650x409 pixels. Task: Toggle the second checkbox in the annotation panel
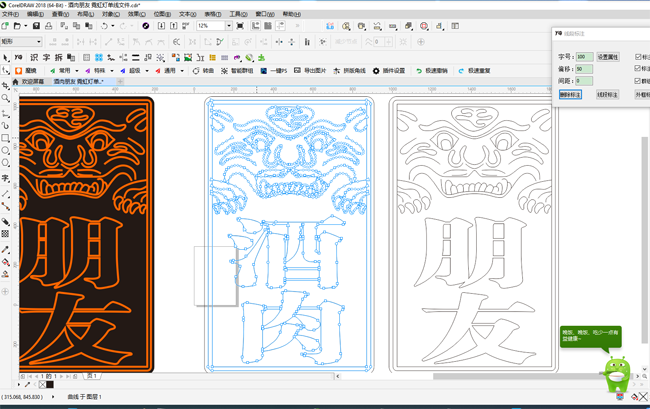(638, 68)
